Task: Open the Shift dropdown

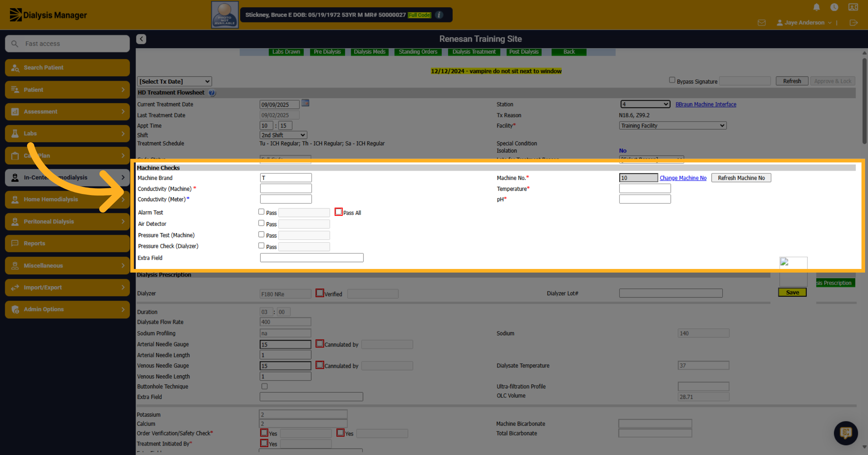Action: click(x=283, y=135)
